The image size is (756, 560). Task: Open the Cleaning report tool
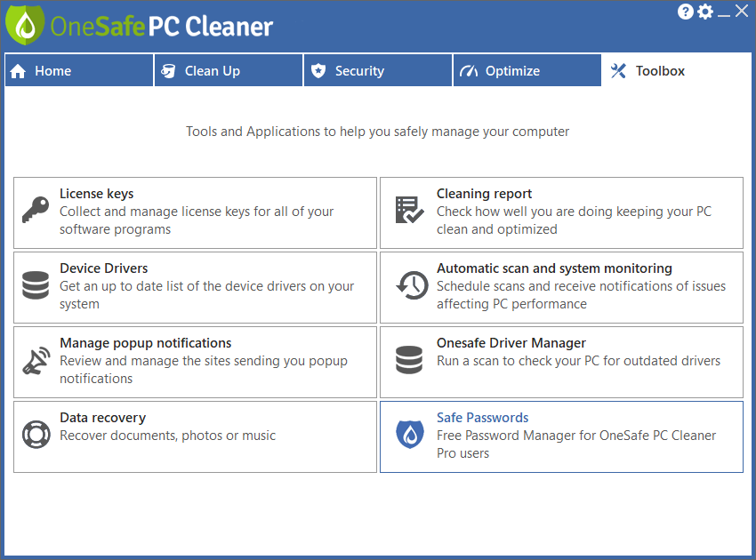[x=562, y=213]
